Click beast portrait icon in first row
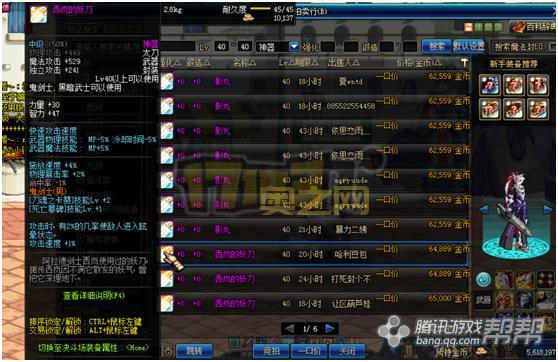The width and height of the screenshot is (558, 362). click(x=525, y=279)
